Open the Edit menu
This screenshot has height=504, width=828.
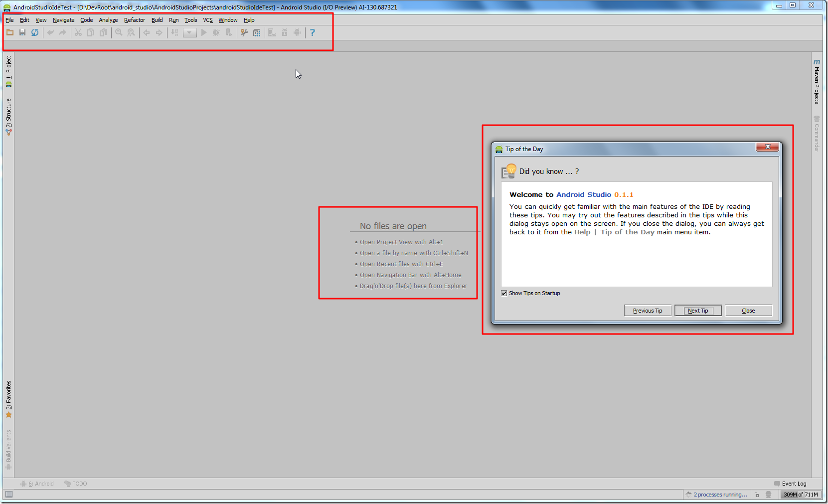(24, 20)
